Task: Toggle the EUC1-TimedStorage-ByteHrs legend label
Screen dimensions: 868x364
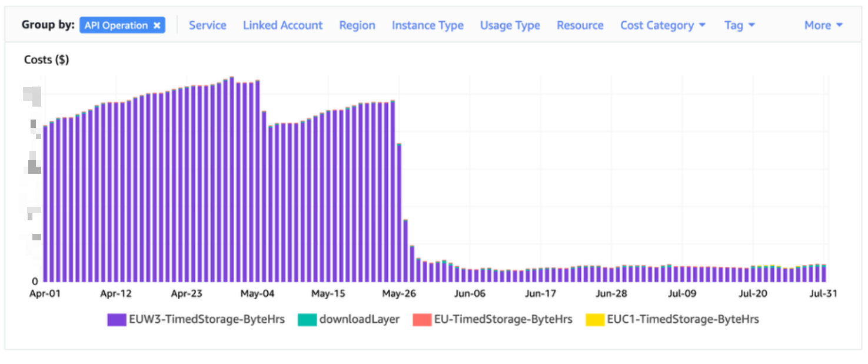Action: click(683, 319)
